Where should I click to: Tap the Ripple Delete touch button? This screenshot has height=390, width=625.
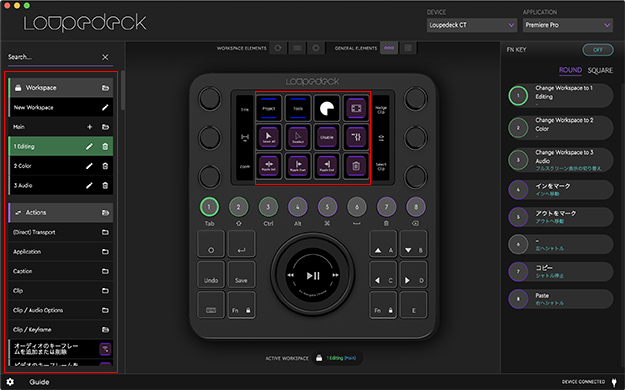point(269,165)
